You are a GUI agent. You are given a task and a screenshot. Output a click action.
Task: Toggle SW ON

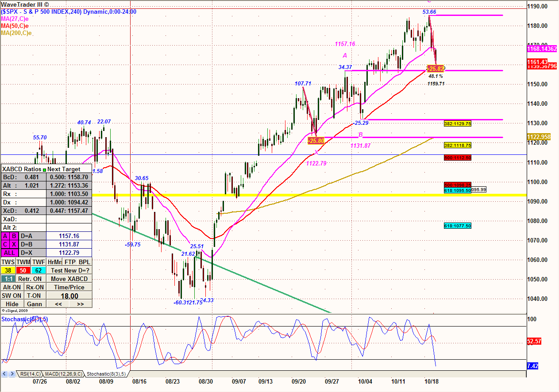pos(12,296)
